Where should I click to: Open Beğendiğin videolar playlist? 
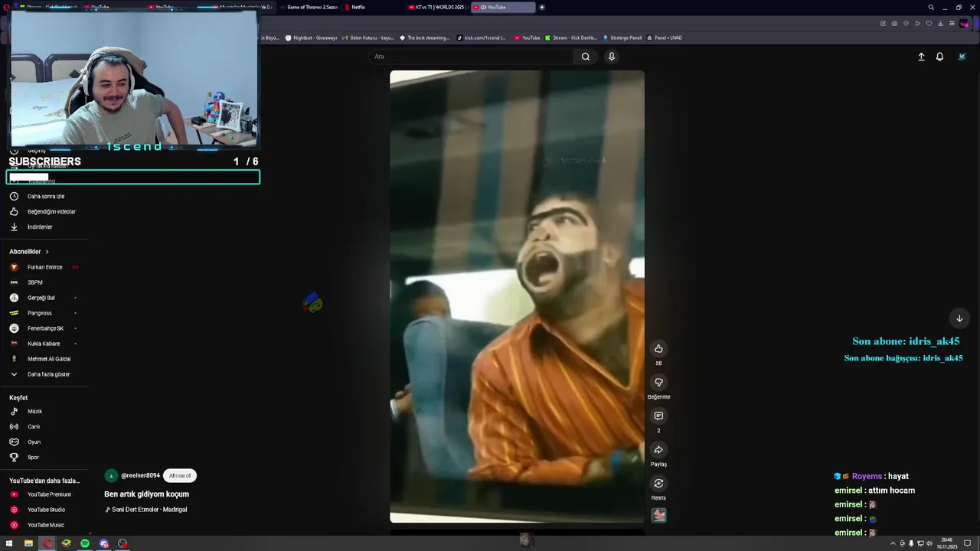click(51, 212)
